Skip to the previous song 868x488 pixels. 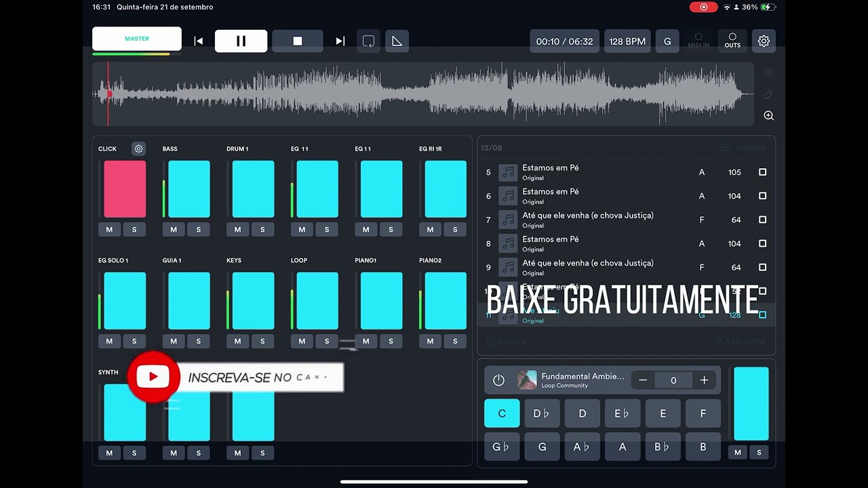point(198,41)
